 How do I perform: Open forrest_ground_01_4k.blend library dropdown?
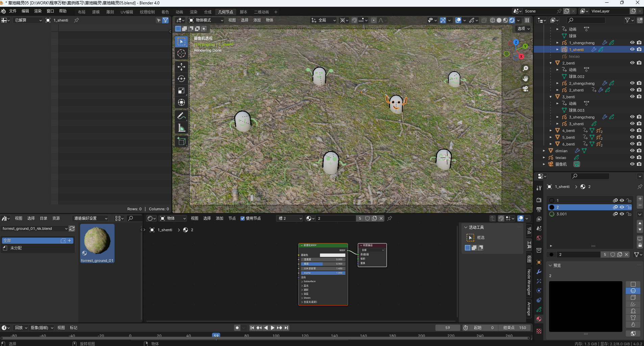pos(34,229)
